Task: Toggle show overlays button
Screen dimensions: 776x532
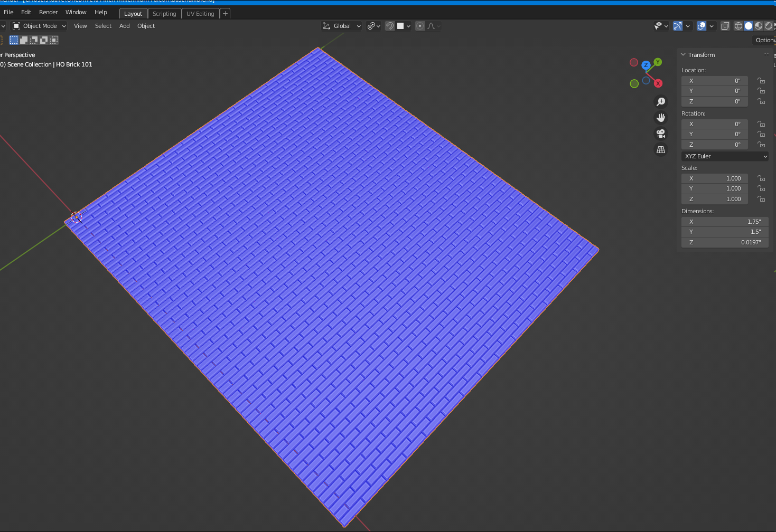Action: (702, 26)
